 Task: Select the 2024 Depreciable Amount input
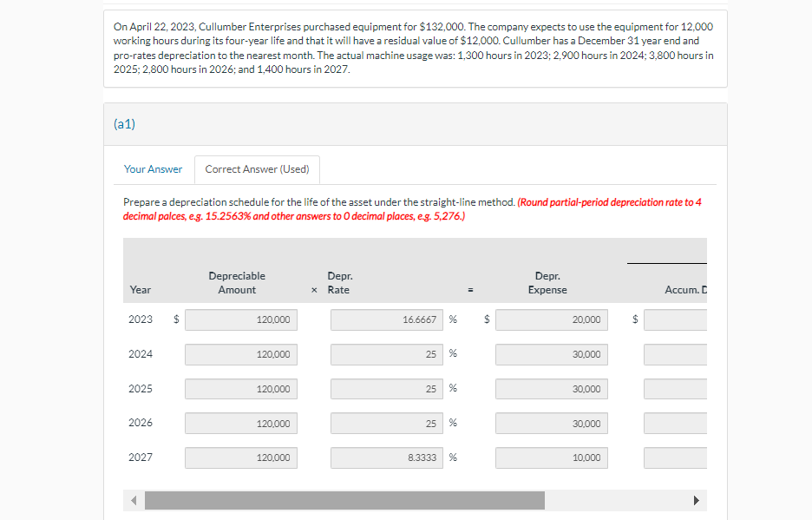[240, 354]
